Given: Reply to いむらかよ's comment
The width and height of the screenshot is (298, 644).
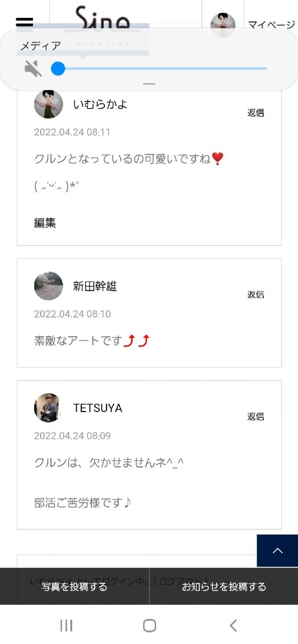Looking at the screenshot, I should (255, 113).
